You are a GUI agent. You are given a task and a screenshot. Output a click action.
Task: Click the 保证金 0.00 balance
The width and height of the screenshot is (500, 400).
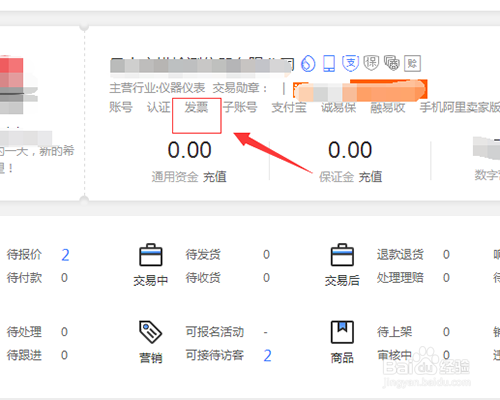click(x=350, y=150)
